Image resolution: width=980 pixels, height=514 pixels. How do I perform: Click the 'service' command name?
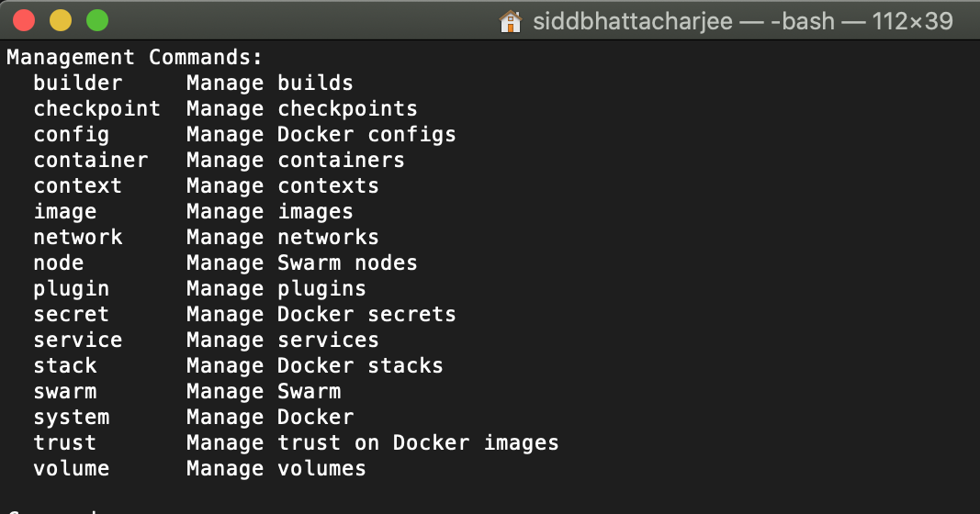(x=77, y=341)
